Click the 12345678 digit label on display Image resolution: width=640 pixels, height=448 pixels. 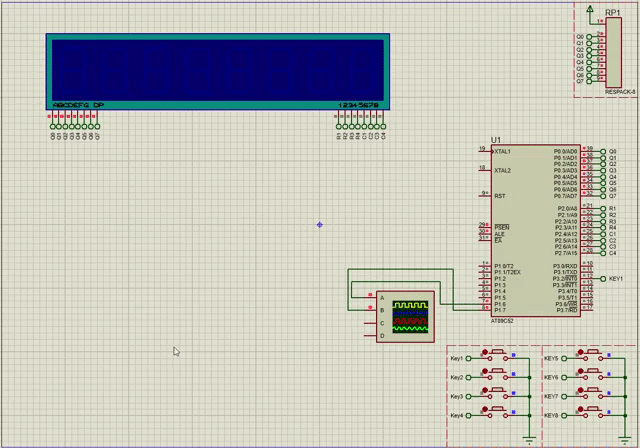click(358, 105)
